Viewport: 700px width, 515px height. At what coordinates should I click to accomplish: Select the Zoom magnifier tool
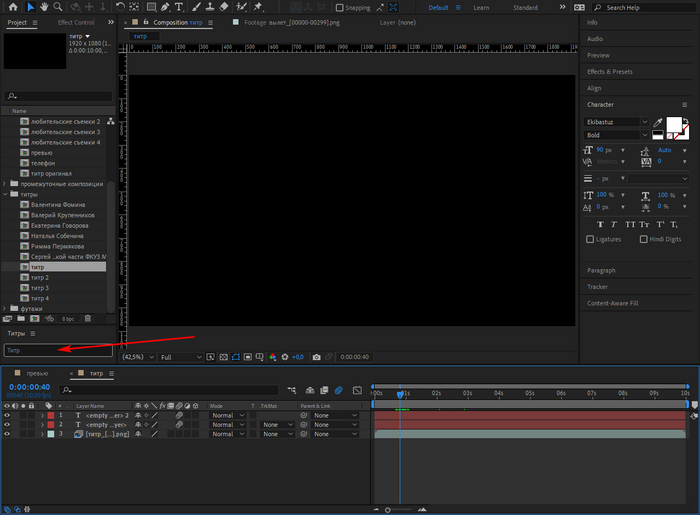click(x=58, y=7)
